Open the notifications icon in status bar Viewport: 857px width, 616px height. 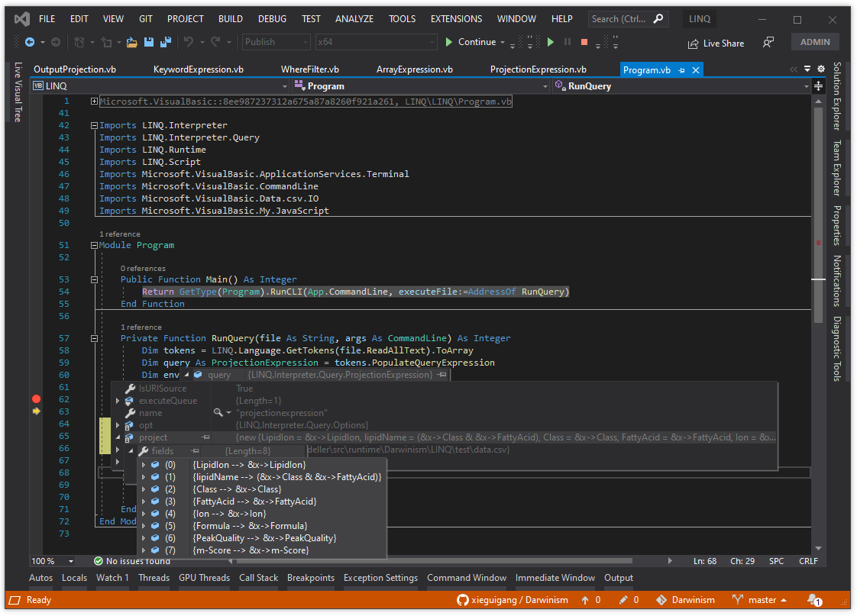pos(814,600)
